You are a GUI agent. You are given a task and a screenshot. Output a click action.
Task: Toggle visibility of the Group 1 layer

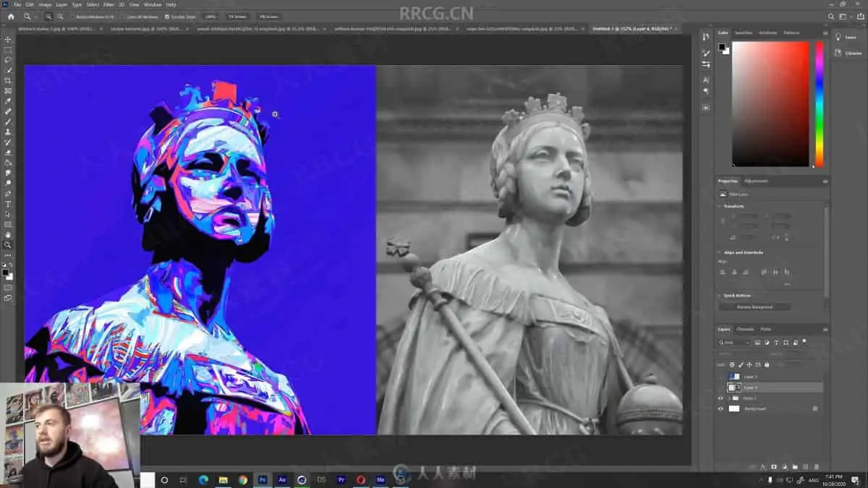click(720, 398)
